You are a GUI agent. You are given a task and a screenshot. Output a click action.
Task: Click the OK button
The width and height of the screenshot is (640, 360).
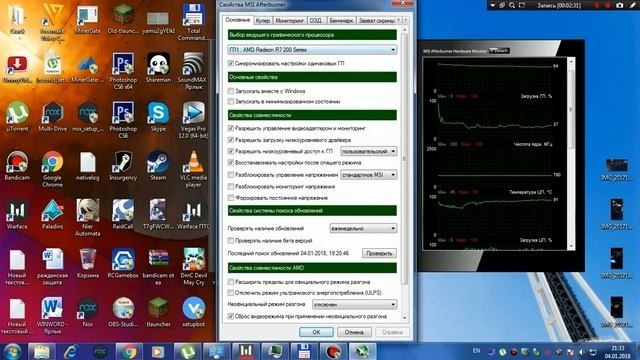[x=316, y=332]
